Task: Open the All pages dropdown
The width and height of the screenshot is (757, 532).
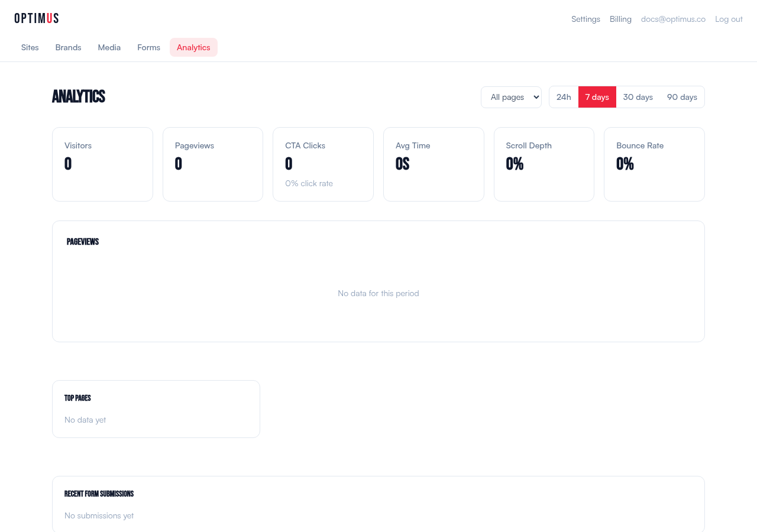Action: click(x=511, y=96)
